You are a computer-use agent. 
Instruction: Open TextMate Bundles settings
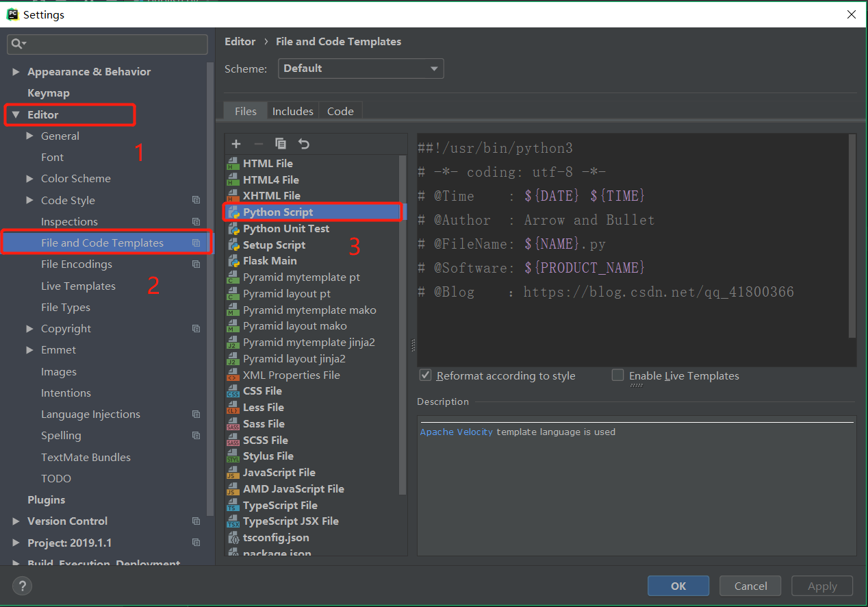pos(86,458)
